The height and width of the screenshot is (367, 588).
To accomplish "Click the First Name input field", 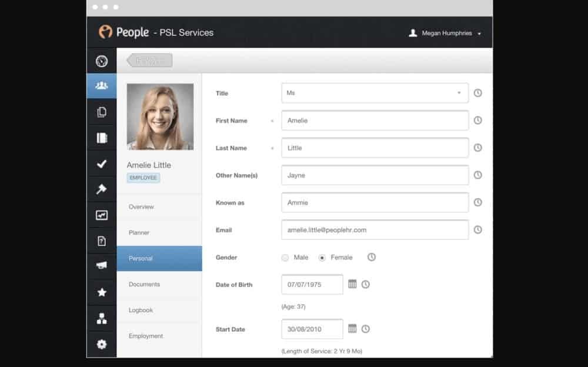I will [375, 121].
